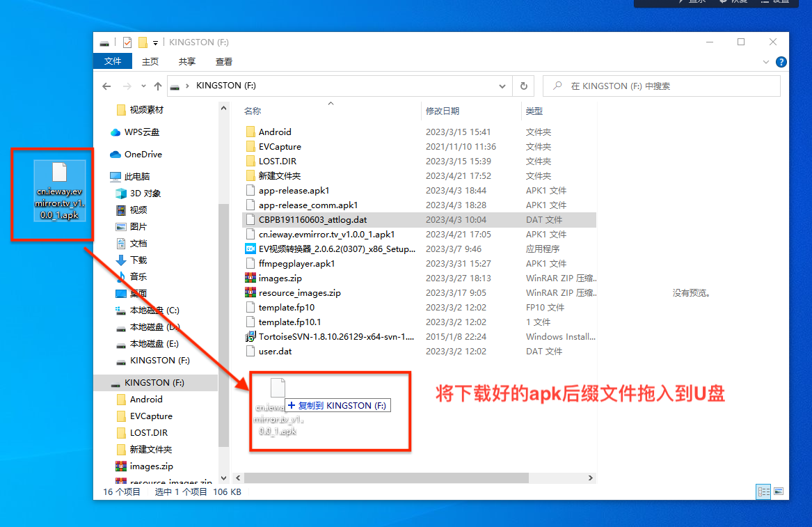Viewport: 812px width, 527px height.
Task: Select the EV视频转换器 application installer
Action: 334,249
